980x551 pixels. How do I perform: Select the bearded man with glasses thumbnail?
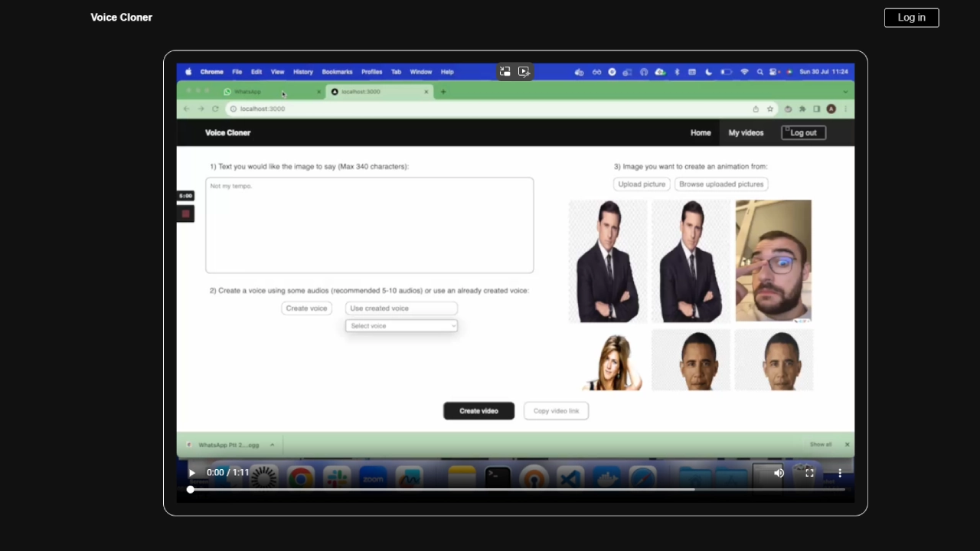tap(773, 261)
